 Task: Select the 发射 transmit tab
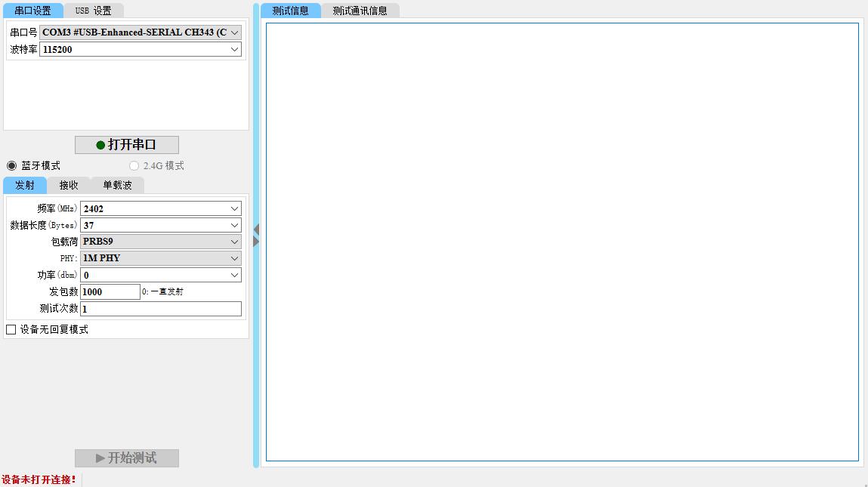tap(25, 185)
